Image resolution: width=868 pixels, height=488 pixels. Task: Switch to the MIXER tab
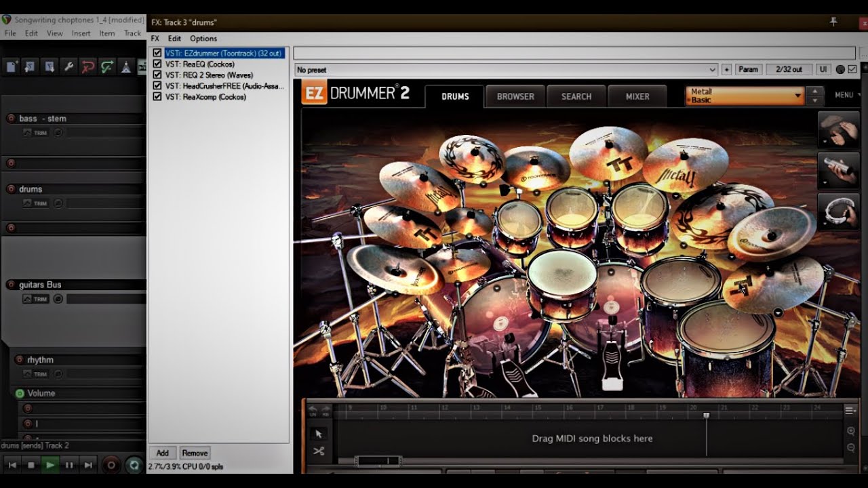637,96
